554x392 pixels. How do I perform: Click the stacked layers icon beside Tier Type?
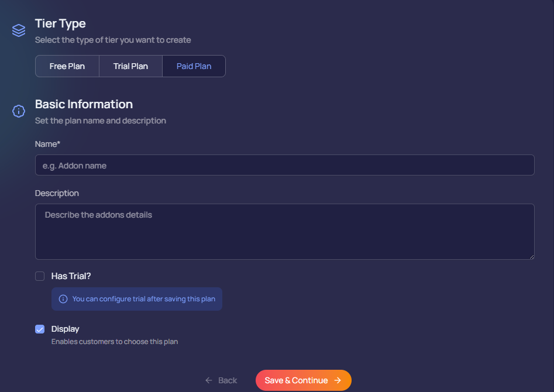(19, 30)
